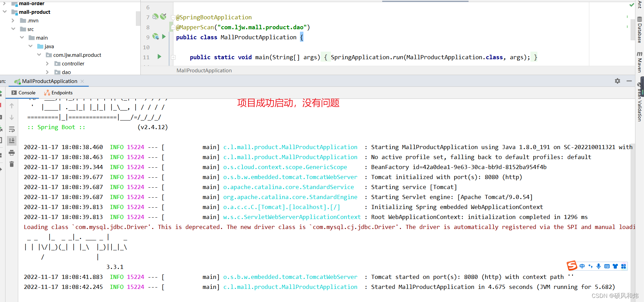Select mall-product in the project tree
Screen dimensions: 644x302
click(34, 12)
